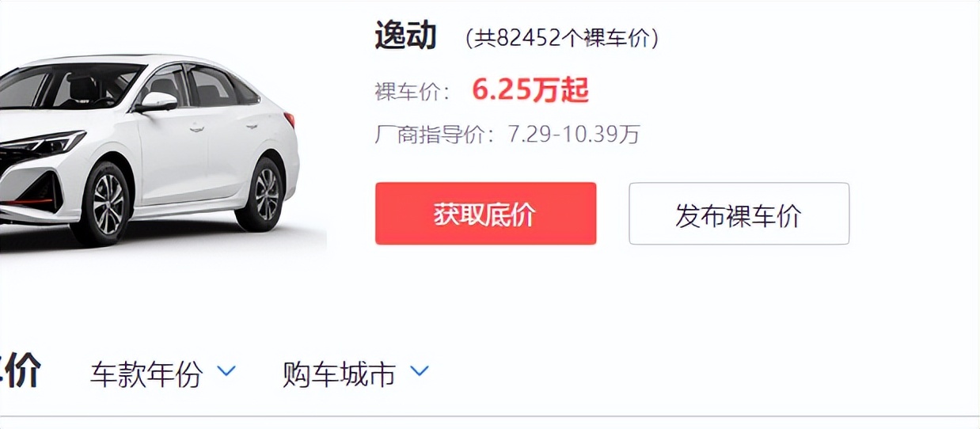The width and height of the screenshot is (980, 429).
Task: Click the 发布裸车价 outlined button
Action: point(739,214)
